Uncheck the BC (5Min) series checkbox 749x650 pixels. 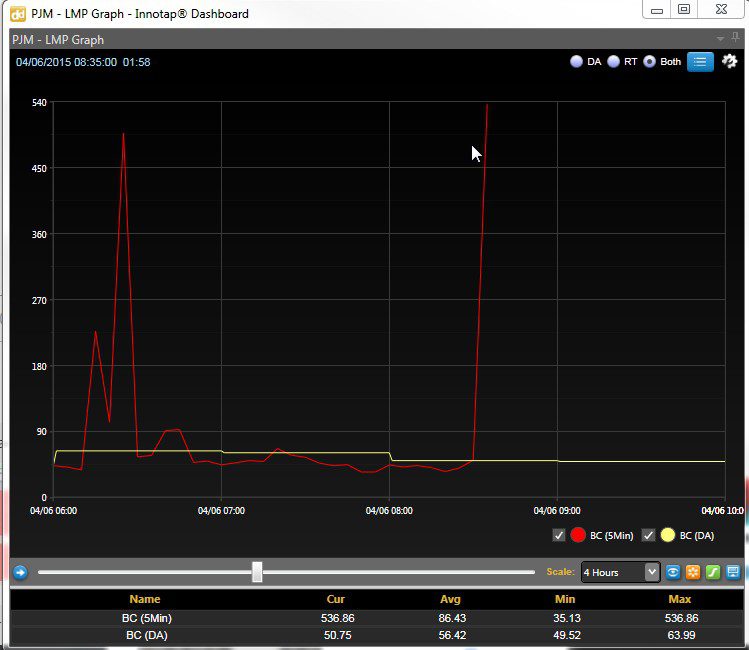(558, 535)
